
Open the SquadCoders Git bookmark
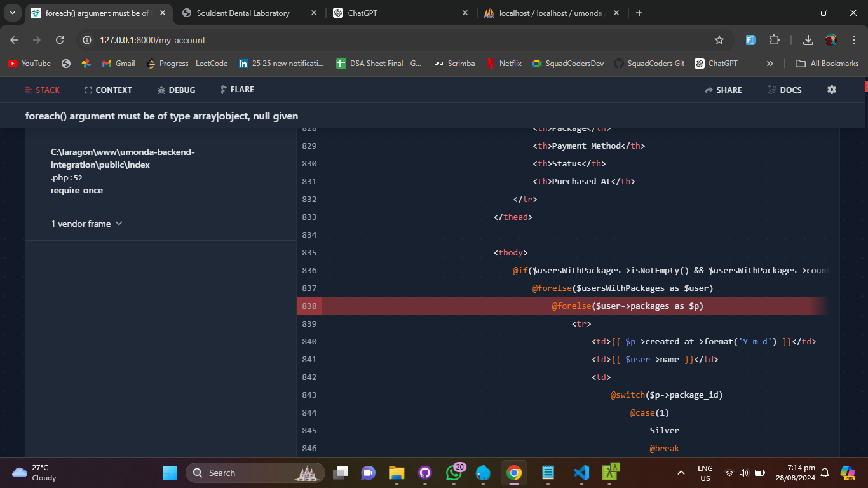point(649,64)
